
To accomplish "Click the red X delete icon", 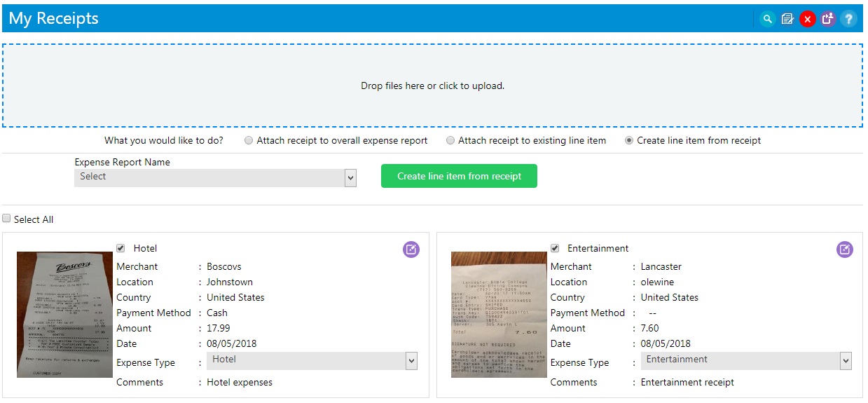I will click(x=808, y=19).
